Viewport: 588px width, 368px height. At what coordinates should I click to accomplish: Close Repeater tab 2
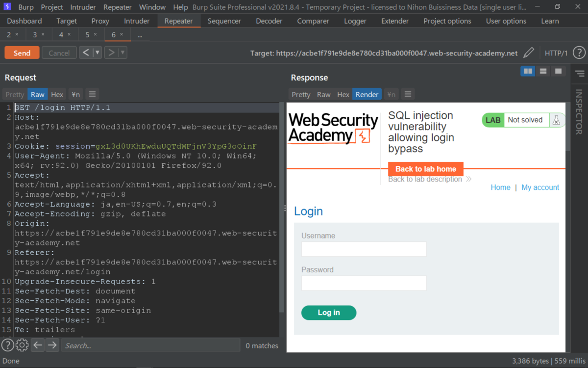click(17, 35)
